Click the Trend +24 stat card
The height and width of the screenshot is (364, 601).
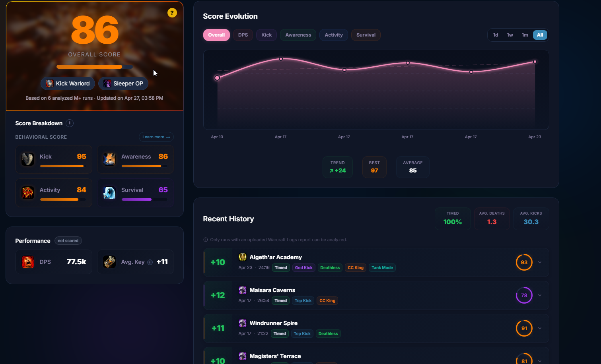(338, 167)
